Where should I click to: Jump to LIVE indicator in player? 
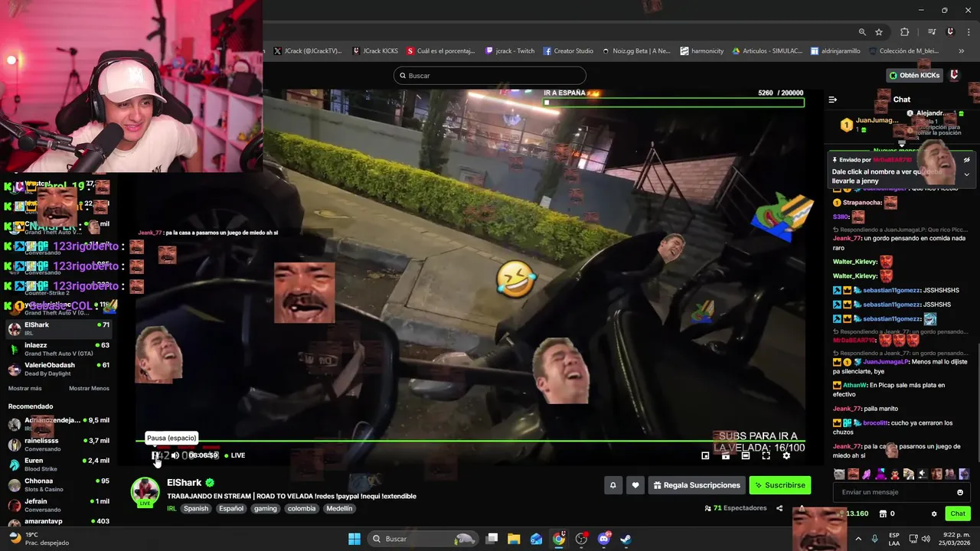point(235,455)
